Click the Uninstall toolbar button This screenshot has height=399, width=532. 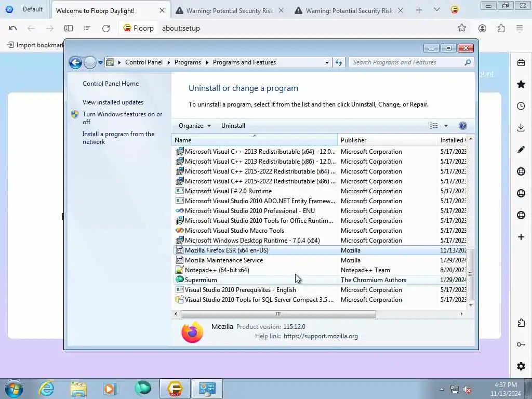[x=233, y=126]
